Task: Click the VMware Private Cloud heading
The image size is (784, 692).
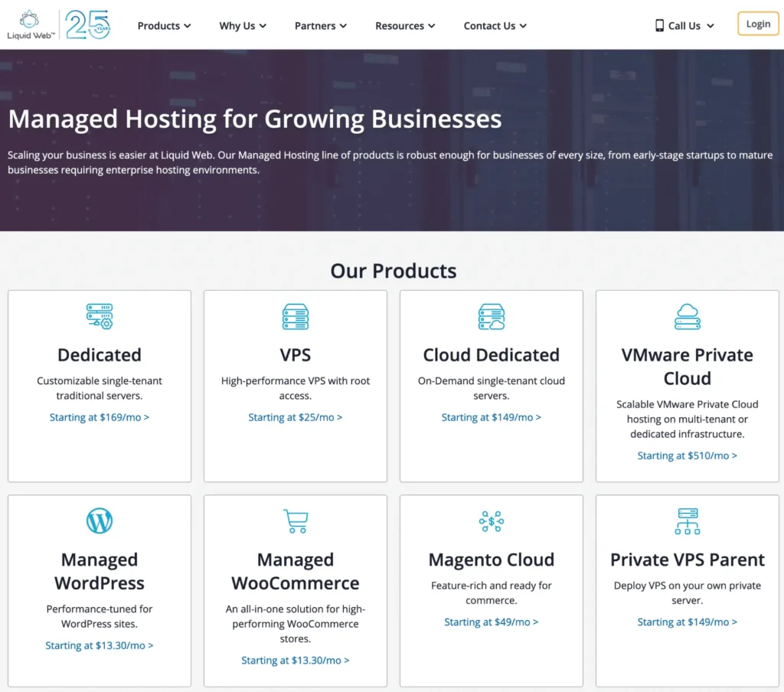Action: click(688, 367)
